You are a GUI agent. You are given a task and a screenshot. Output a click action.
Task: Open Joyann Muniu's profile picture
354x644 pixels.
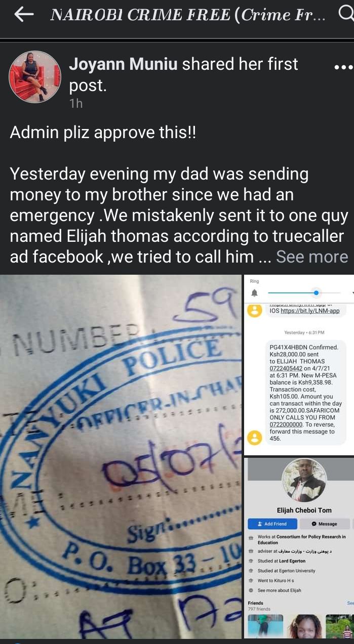[x=35, y=77]
